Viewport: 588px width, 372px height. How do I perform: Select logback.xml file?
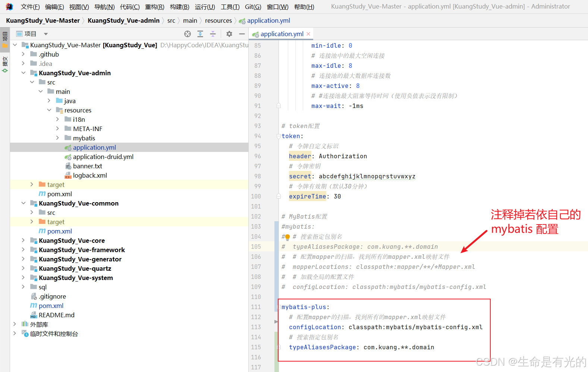tap(90, 175)
